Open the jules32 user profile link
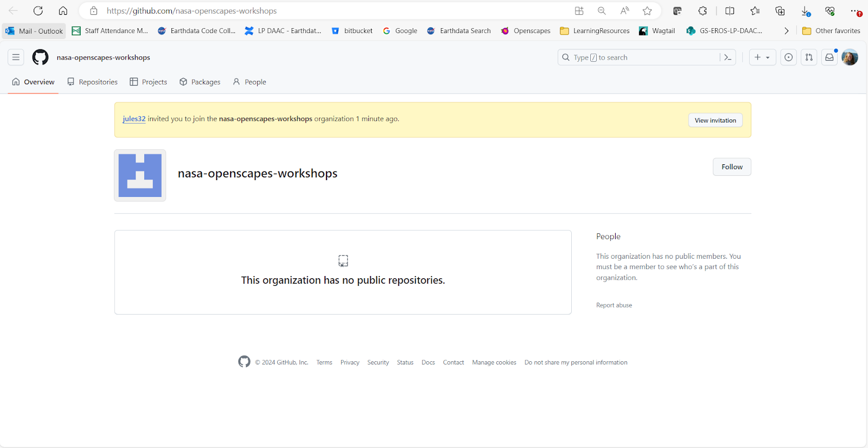This screenshot has height=448, width=868. pyautogui.click(x=134, y=119)
